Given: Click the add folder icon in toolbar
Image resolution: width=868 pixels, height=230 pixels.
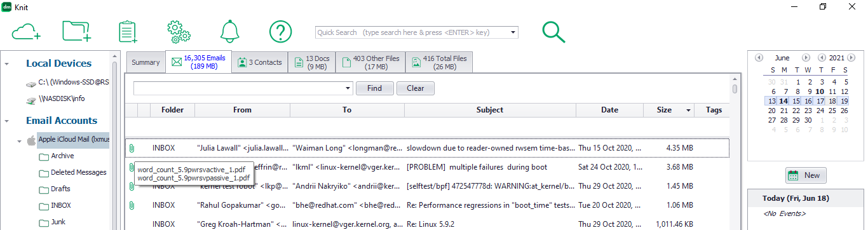Looking at the screenshot, I should (77, 31).
